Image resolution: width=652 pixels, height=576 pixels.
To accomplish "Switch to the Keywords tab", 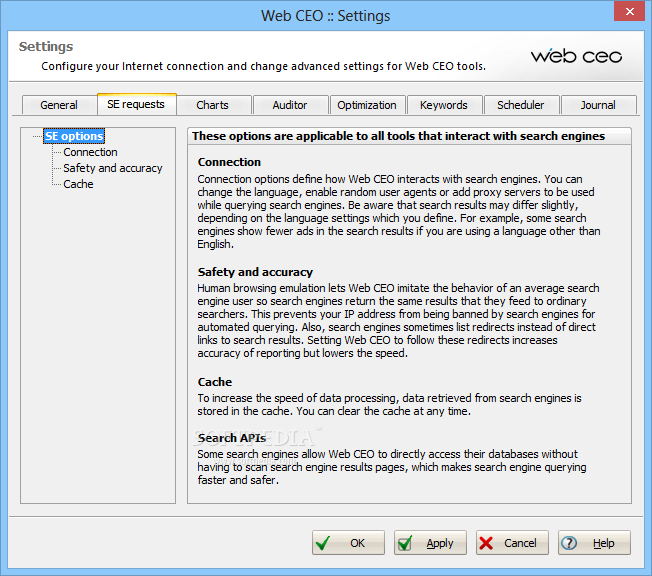I will (x=444, y=105).
